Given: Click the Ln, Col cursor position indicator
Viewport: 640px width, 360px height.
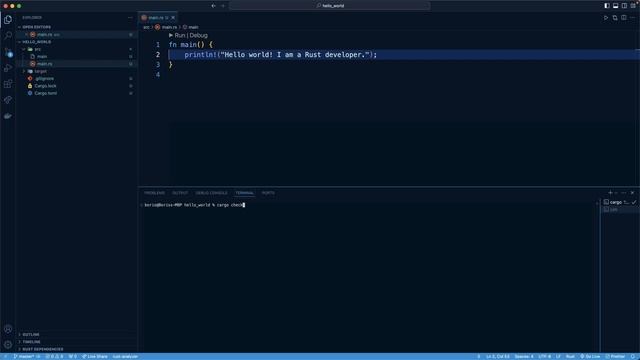Looking at the screenshot, I should pyautogui.click(x=498, y=356).
